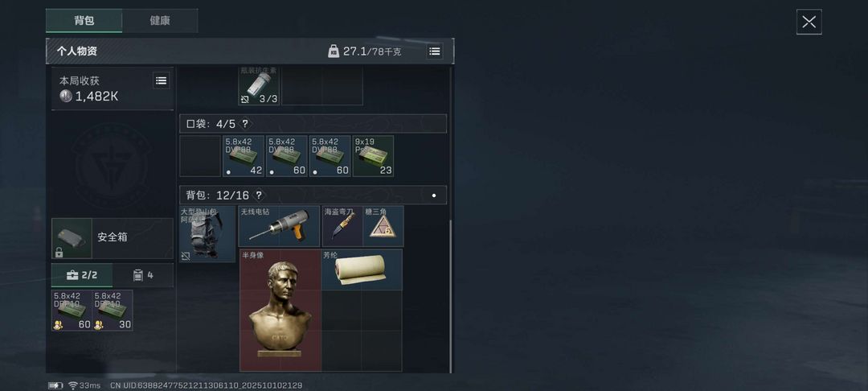Select the 2/2 safe box toggle
Image resolution: width=868 pixels, height=391 pixels.
tap(82, 274)
